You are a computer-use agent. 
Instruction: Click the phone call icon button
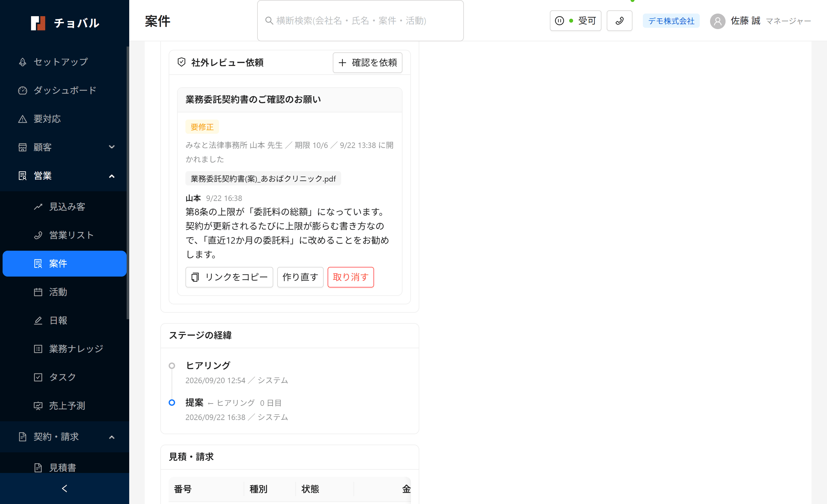pos(619,21)
